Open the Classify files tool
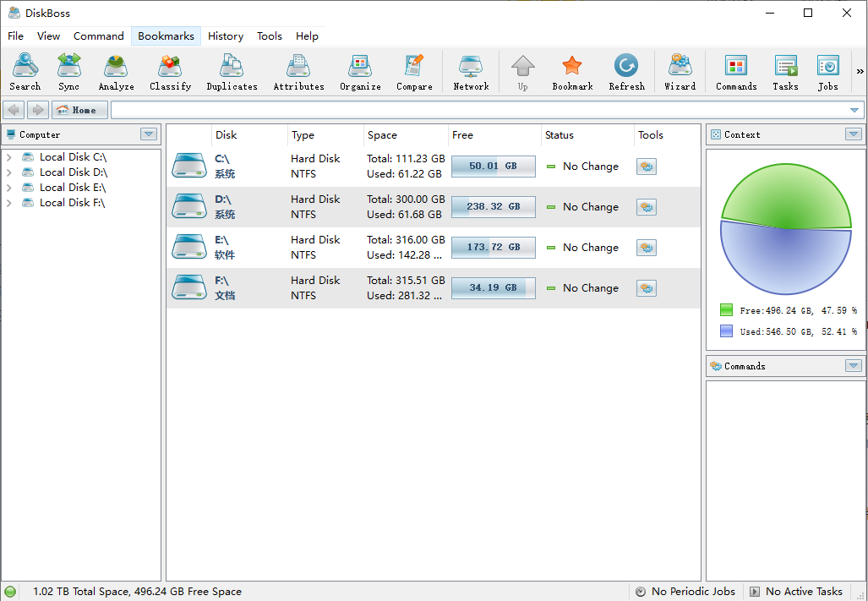The width and height of the screenshot is (868, 601). tap(170, 72)
